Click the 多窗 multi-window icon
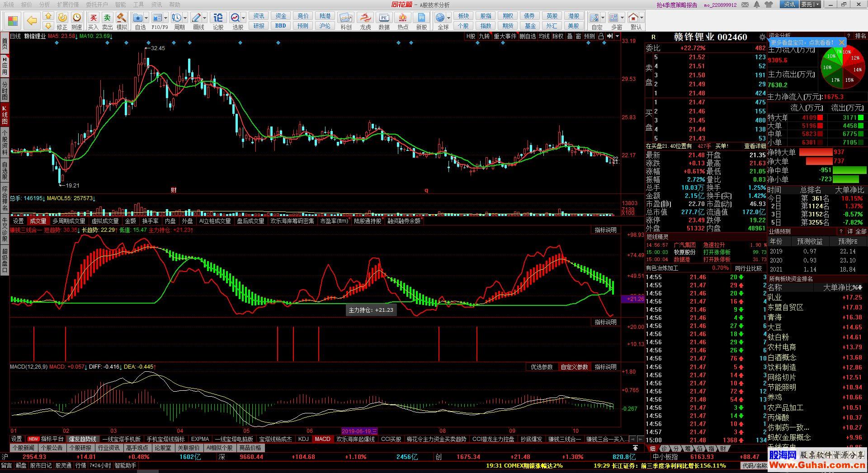Image resolution: width=868 pixels, height=473 pixels. tap(613, 18)
